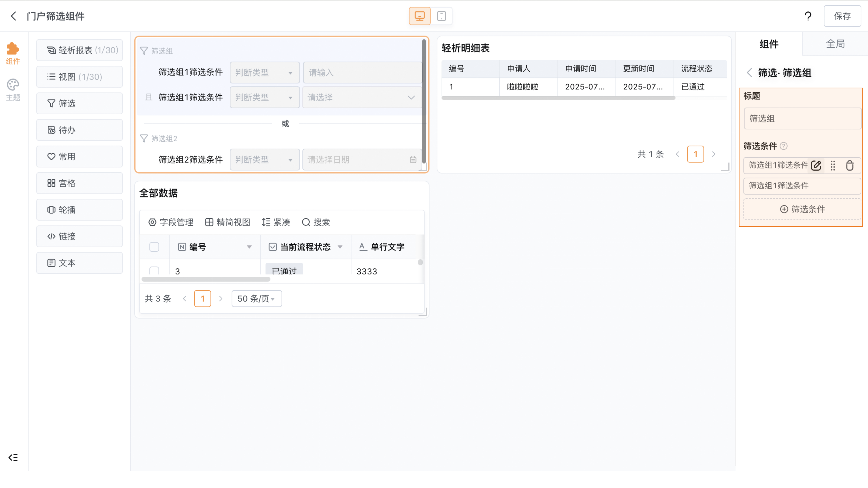Screen dimensions: 868x488
Task: Click the 筛选组 funnel icon
Action: click(x=144, y=51)
